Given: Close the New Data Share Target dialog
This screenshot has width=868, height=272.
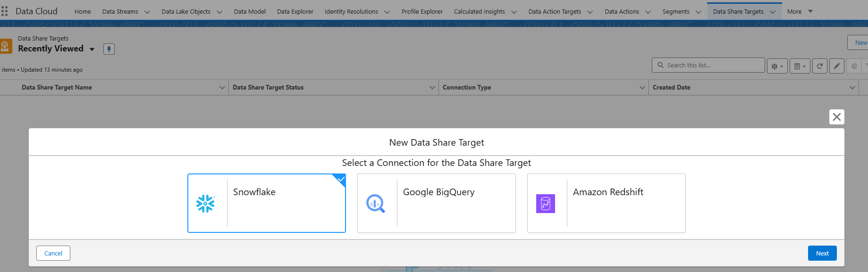Looking at the screenshot, I should pos(837,117).
